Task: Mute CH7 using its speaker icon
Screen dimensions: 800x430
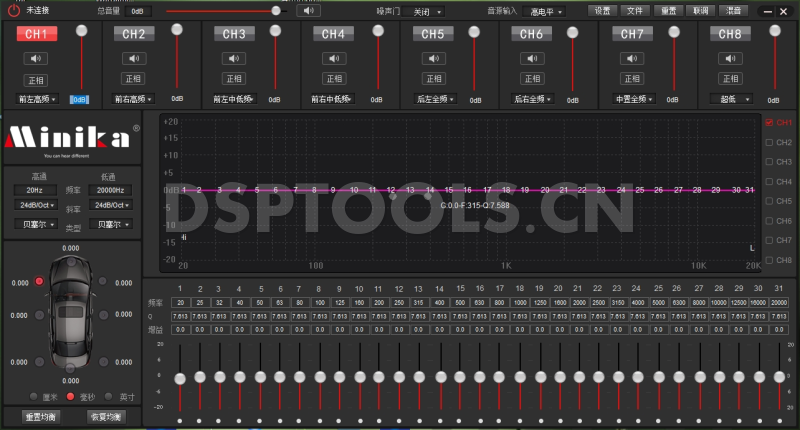Action: pos(632,59)
